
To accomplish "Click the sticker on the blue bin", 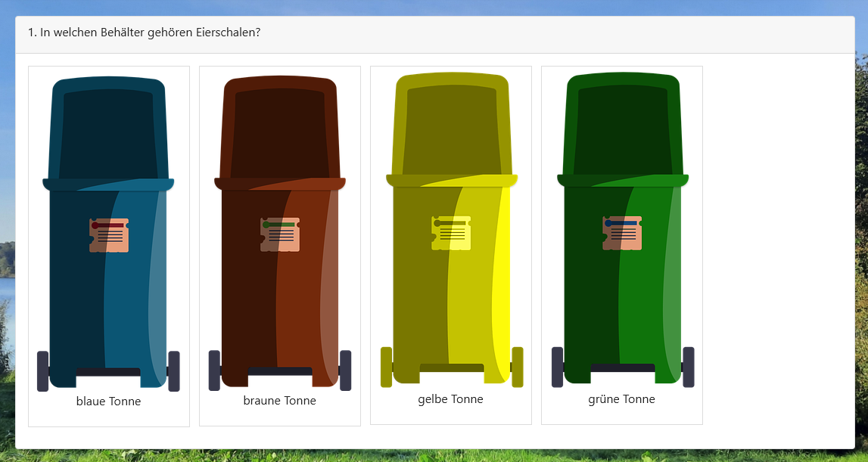I will click(109, 235).
